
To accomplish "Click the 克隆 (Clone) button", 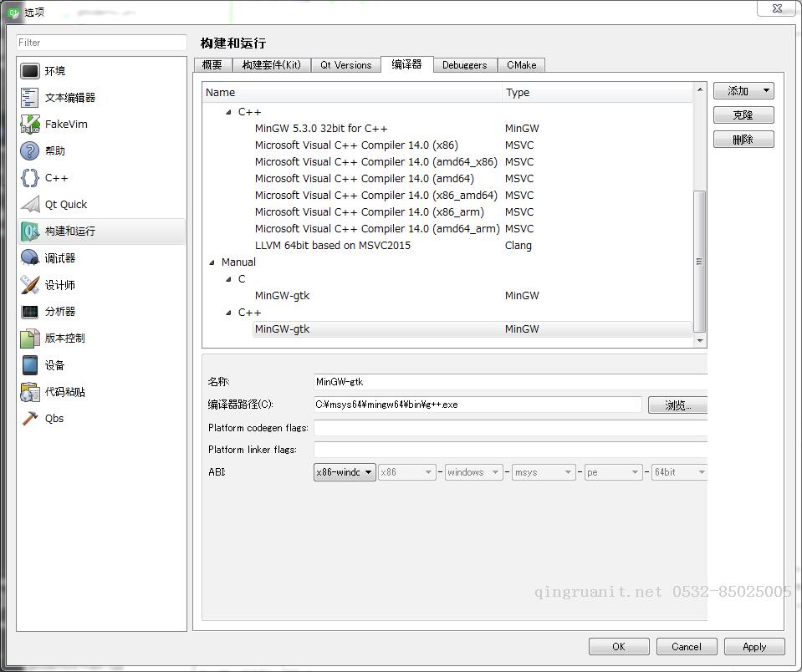I will point(743,115).
